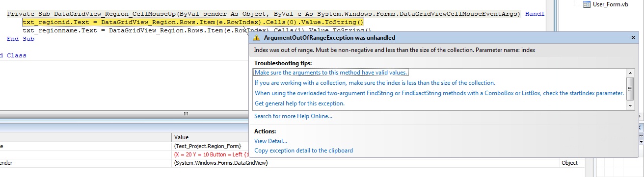The width and height of the screenshot is (644, 177).
Task: Click the exception message 'Index was out of range'
Action: tap(395, 50)
